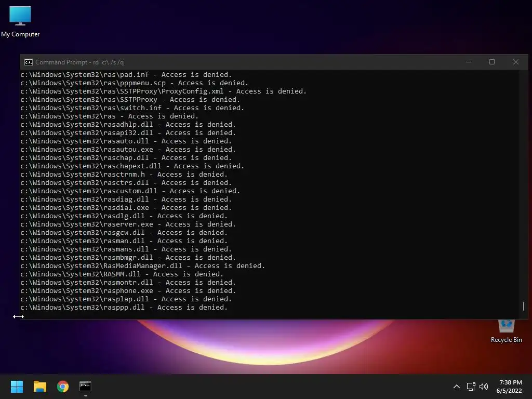Screen dimensions: 532x399
Task: Click the rasdial.exe line
Action: tap(126, 208)
